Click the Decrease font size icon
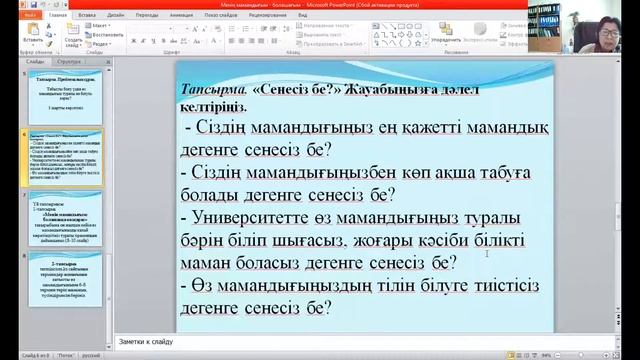The image size is (640, 360). (x=204, y=29)
